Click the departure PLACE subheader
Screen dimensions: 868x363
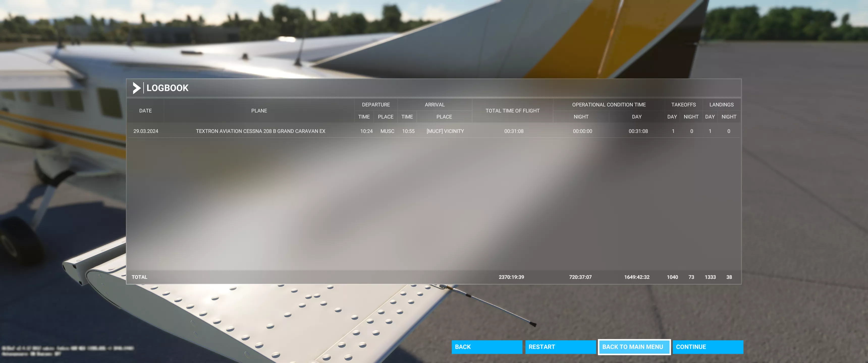(386, 117)
